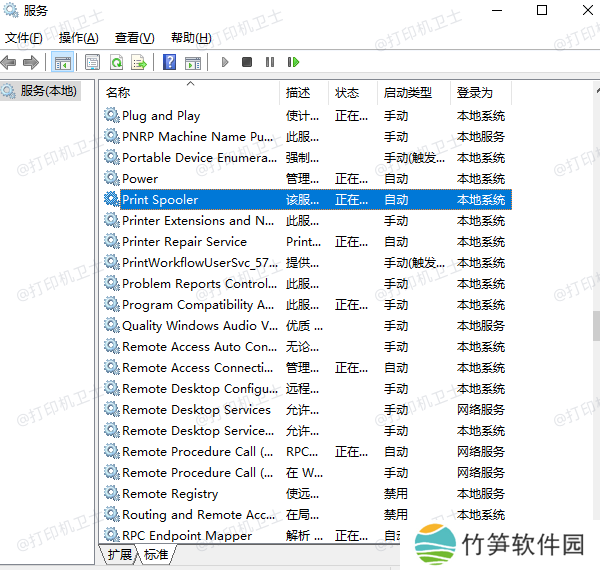Image resolution: width=600 pixels, height=570 pixels.
Task: Open Help with the blue question mark icon
Action: point(170,62)
